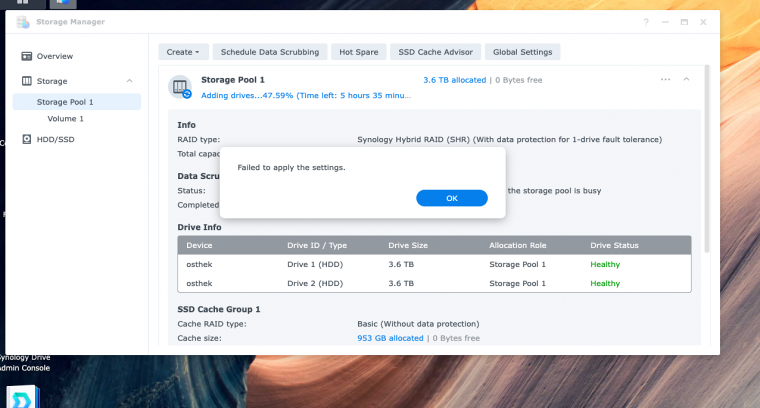The image size is (760, 408).
Task: Click the SSD Cache Group 1 heading
Action: [x=219, y=309]
